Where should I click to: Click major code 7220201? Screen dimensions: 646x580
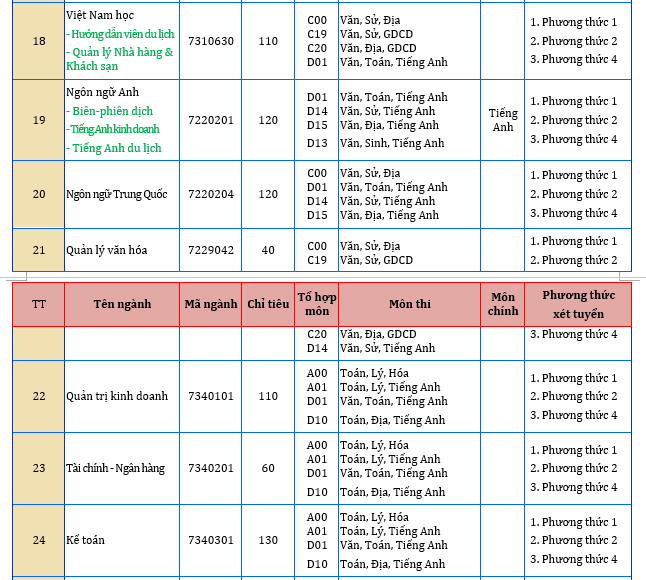coord(211,120)
